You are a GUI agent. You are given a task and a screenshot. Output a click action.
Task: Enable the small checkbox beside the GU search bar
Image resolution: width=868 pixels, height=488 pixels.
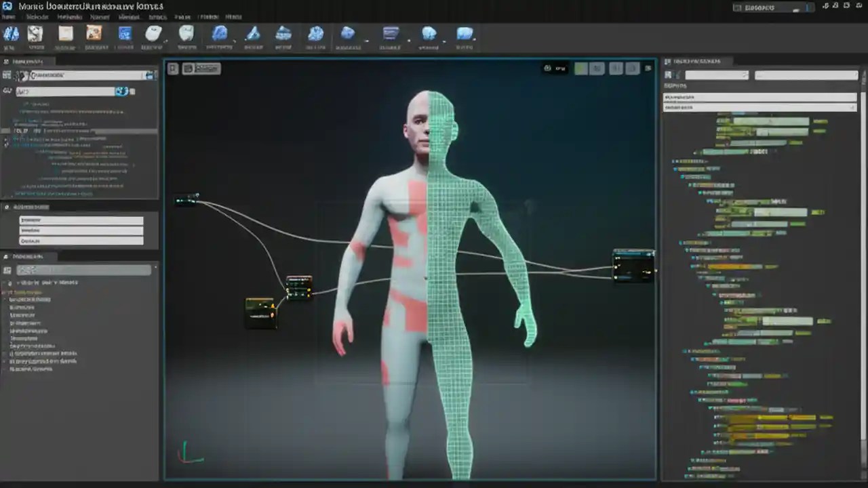[x=132, y=91]
